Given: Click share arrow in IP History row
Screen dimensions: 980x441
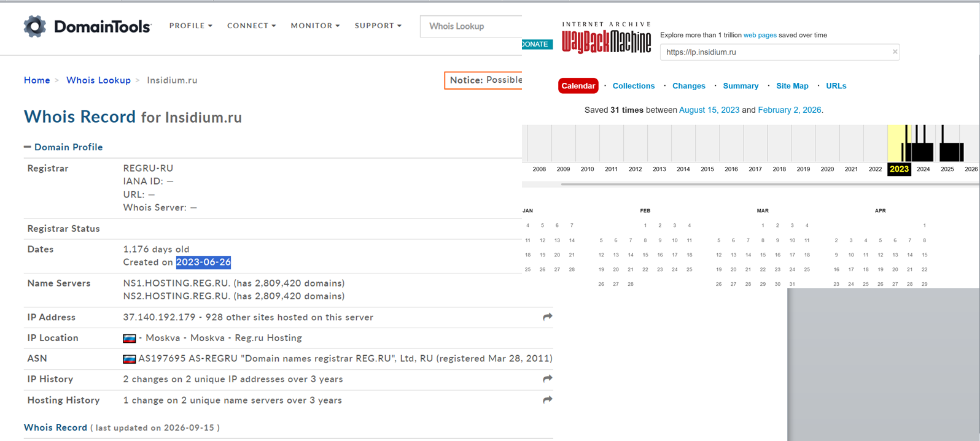Looking at the screenshot, I should coord(548,379).
